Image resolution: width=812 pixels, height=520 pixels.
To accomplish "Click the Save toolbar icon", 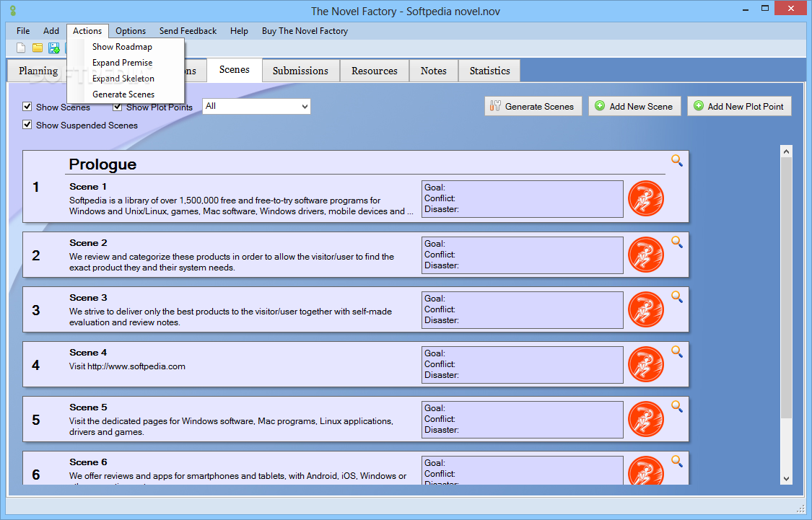I will click(54, 48).
